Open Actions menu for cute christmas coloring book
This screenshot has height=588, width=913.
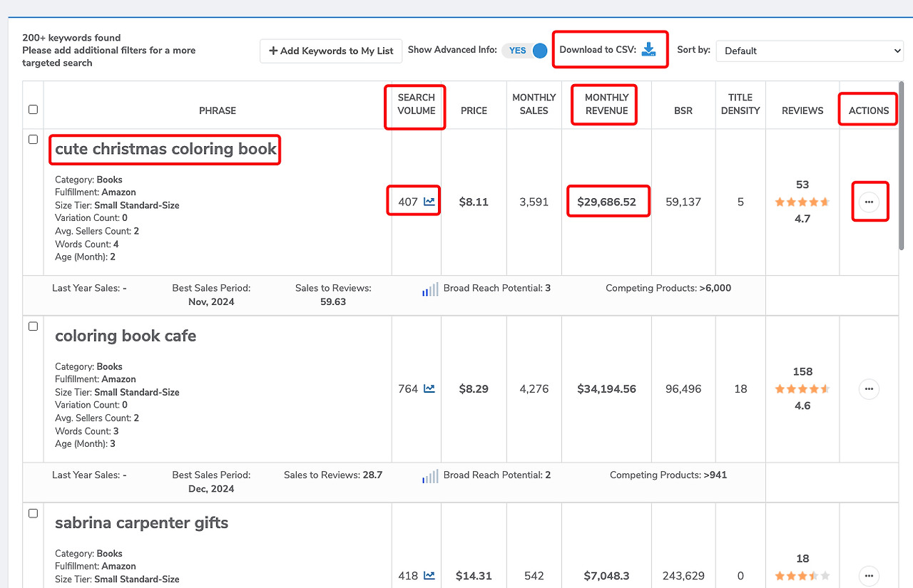click(869, 202)
